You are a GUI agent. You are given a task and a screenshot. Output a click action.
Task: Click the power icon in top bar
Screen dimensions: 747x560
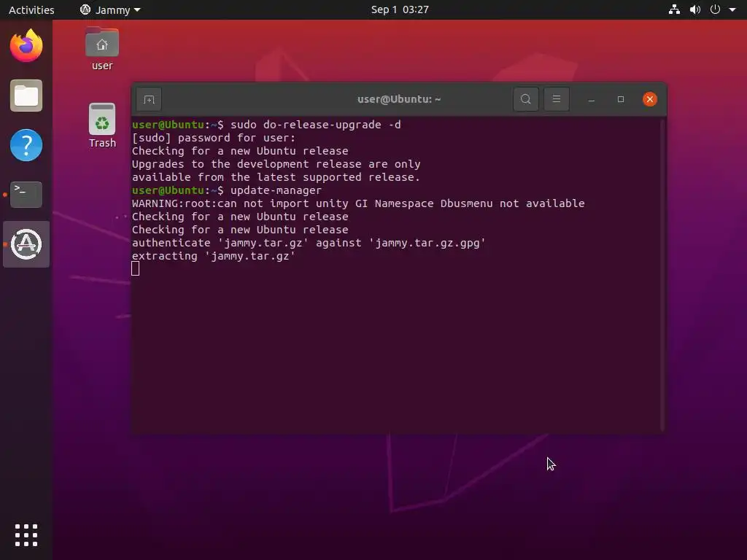click(715, 9)
